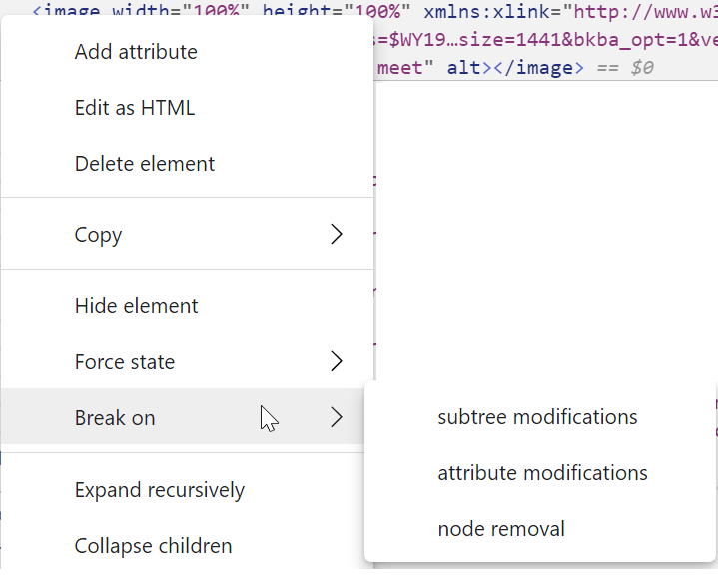Screen dimensions: 718x588
Task: Choose Edit as HTML from context menu
Action: pos(135,108)
